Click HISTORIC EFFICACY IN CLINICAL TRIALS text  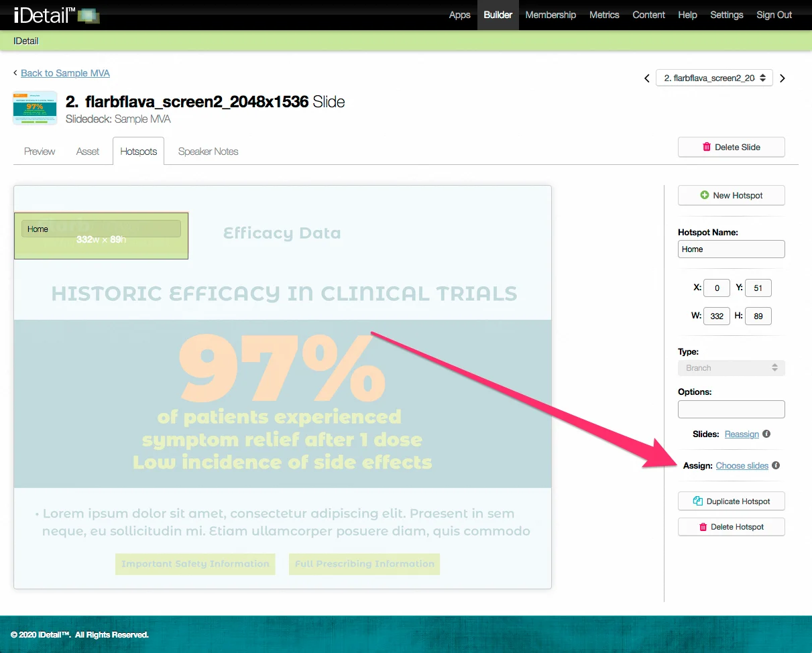click(284, 294)
